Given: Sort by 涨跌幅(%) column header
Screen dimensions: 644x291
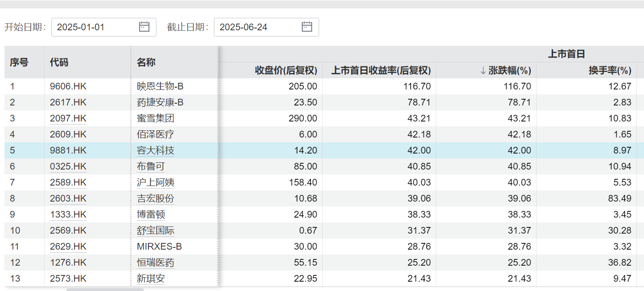Looking at the screenshot, I should coord(505,70).
